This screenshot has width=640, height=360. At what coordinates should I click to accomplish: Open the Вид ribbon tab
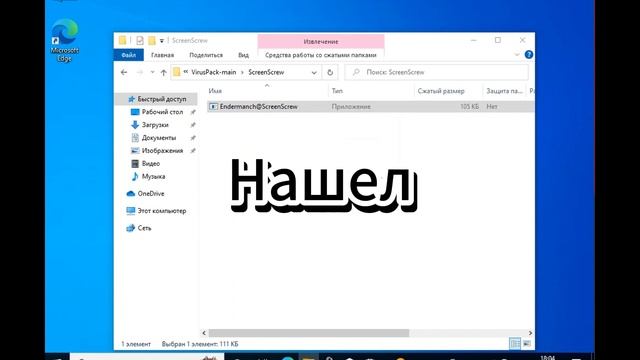click(243, 55)
